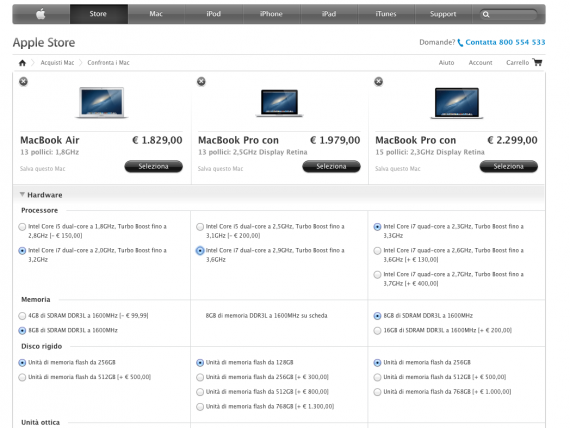Collapse the Hardware section triangle
This screenshot has width=570, height=428.
point(22,195)
